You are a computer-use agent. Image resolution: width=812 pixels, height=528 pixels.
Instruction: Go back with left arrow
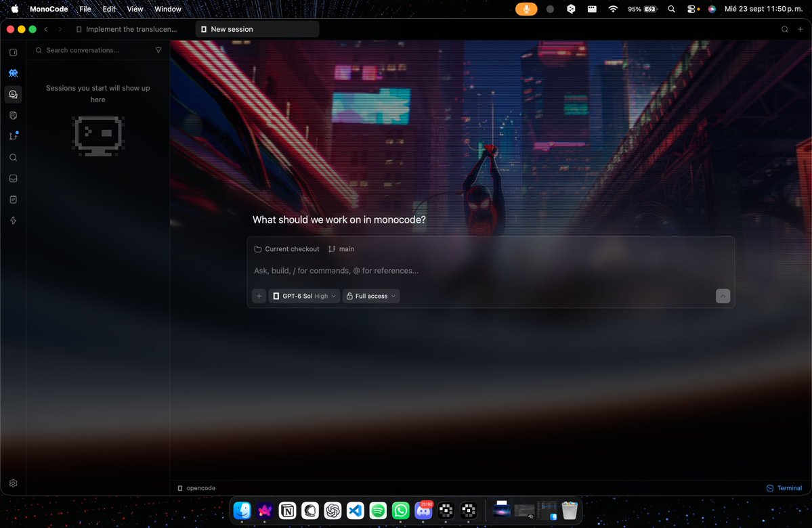point(46,30)
